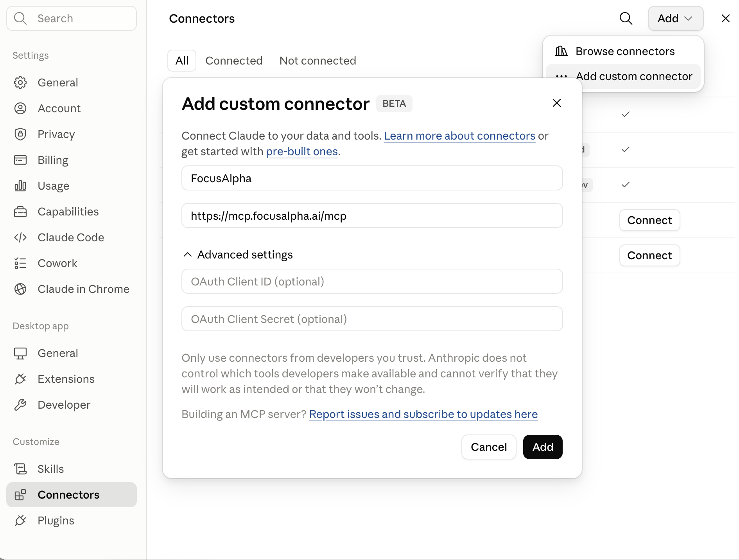Click the Connectors header search magnifier icon
739x560 pixels.
click(626, 18)
